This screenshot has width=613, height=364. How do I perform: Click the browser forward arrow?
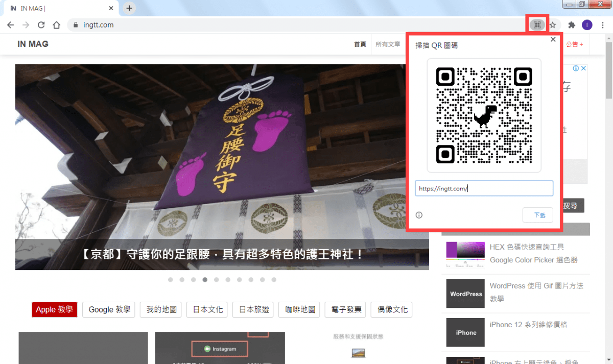tap(26, 25)
